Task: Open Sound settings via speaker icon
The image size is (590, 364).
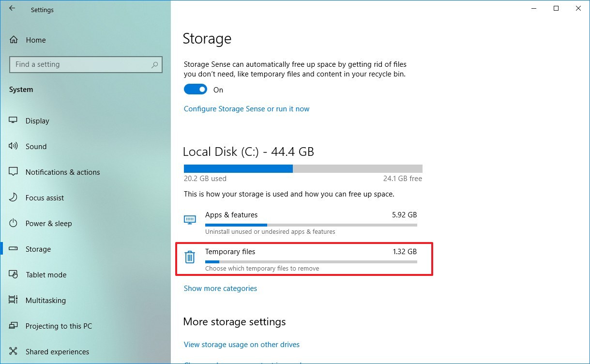Action: 14,146
